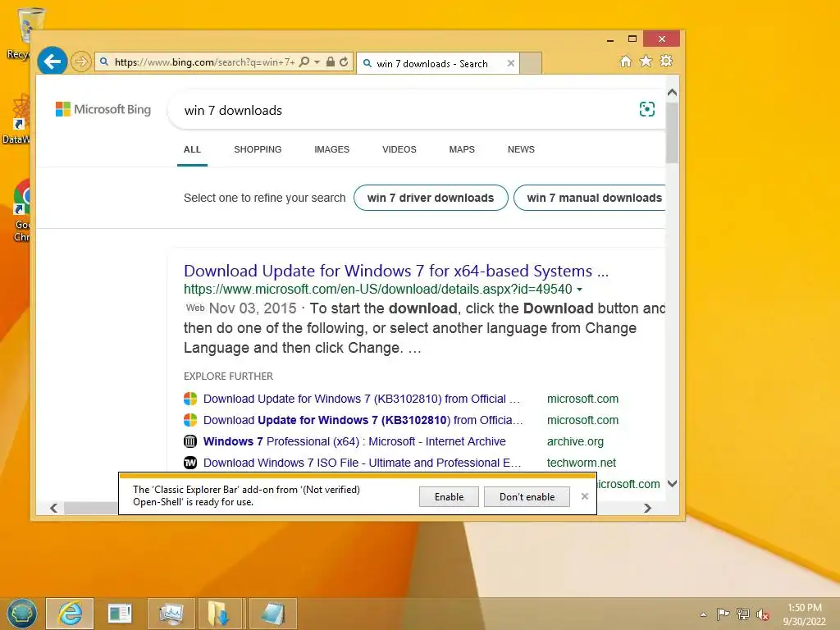Screen dimensions: 840x630
Task: Show hidden system tray icons arrow
Action: pos(703,614)
